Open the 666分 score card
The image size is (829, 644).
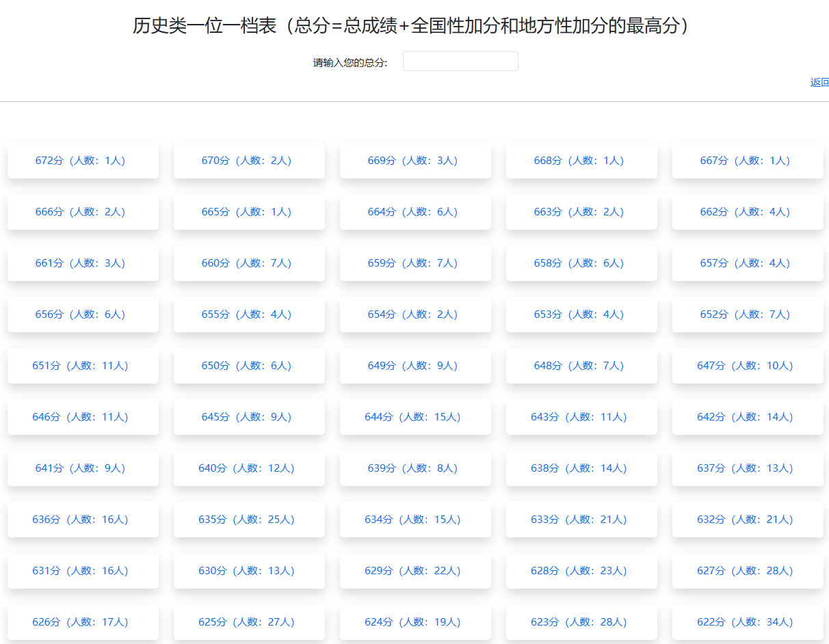[83, 212]
